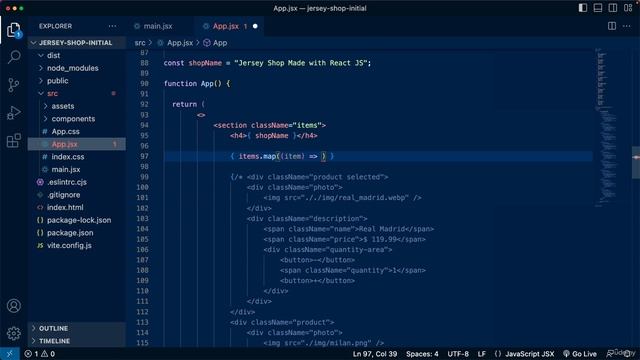Click the $ 119.99 price line
This screenshot has width=640, height=360.
[344, 240]
